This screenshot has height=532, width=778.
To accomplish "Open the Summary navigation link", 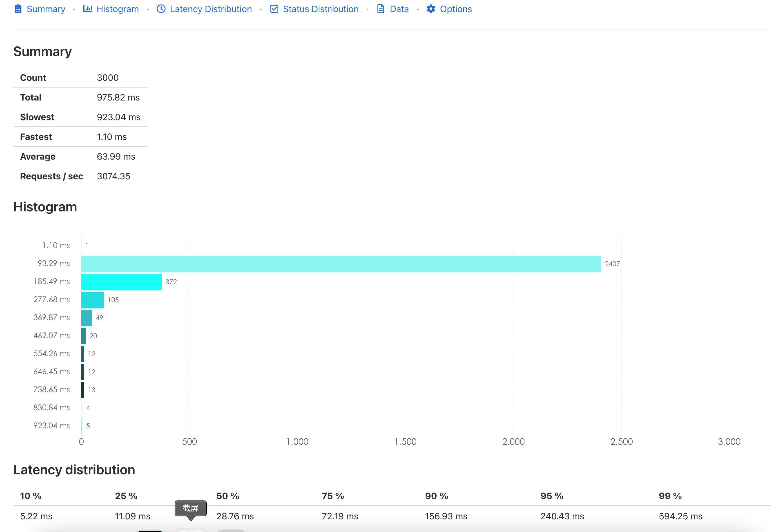I will pyautogui.click(x=46, y=9).
